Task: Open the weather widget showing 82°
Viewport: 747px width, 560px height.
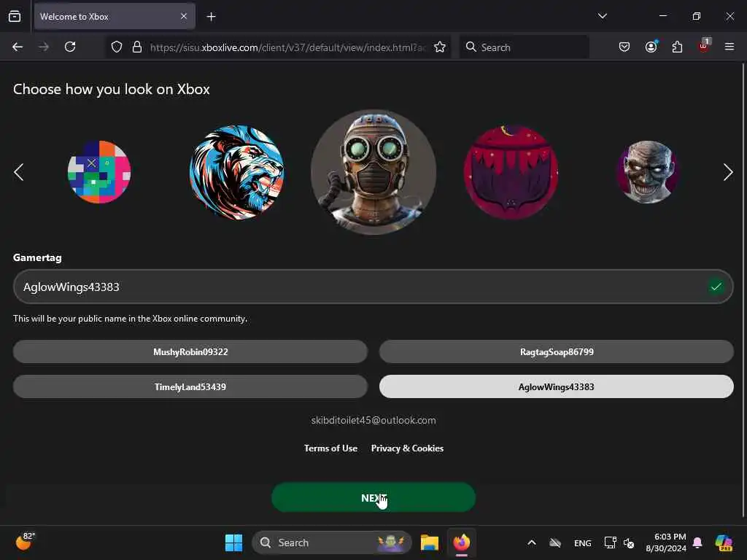Action: [25, 542]
